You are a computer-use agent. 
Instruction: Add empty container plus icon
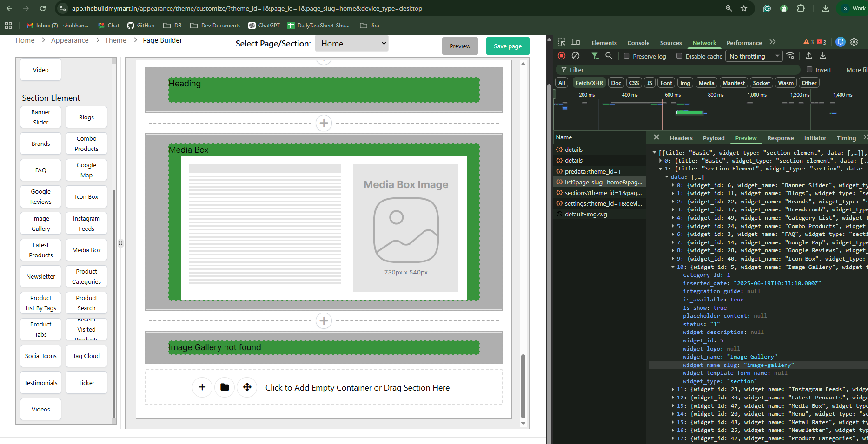[202, 387]
